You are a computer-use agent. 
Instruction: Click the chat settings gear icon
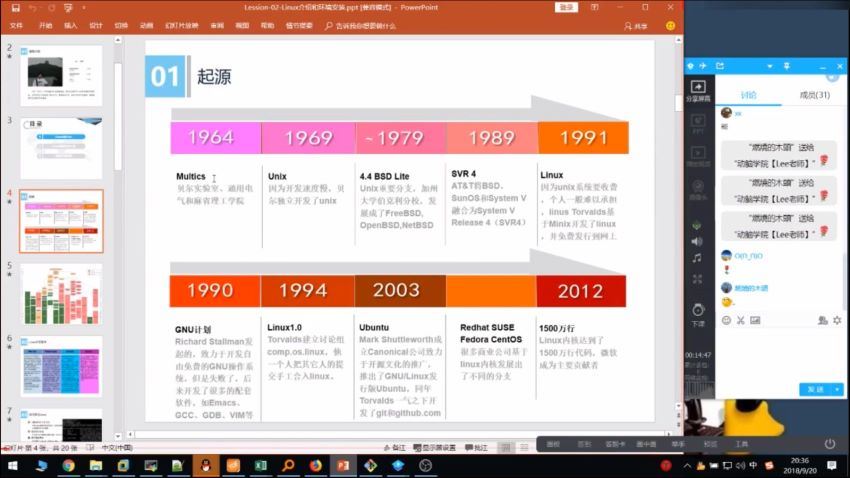click(x=837, y=320)
